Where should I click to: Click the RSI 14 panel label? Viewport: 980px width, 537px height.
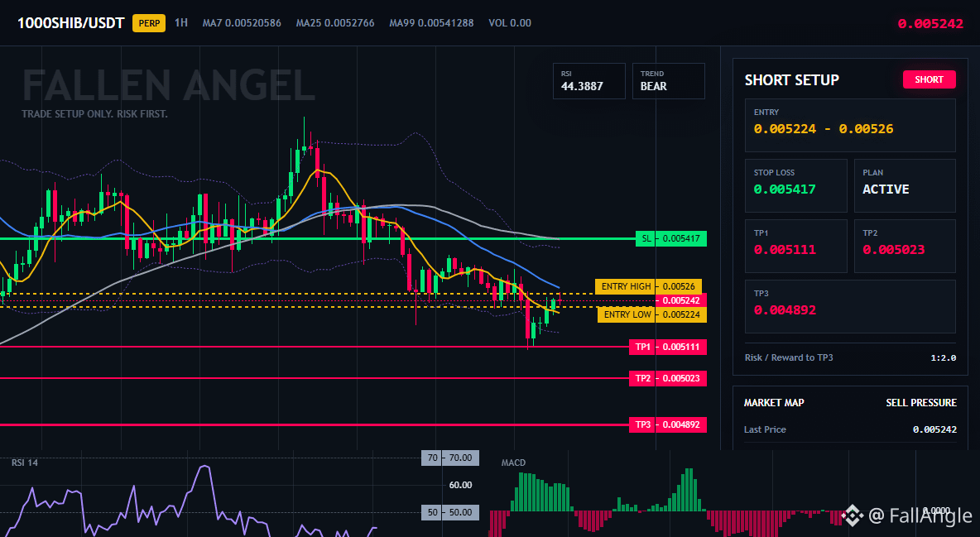[24, 463]
